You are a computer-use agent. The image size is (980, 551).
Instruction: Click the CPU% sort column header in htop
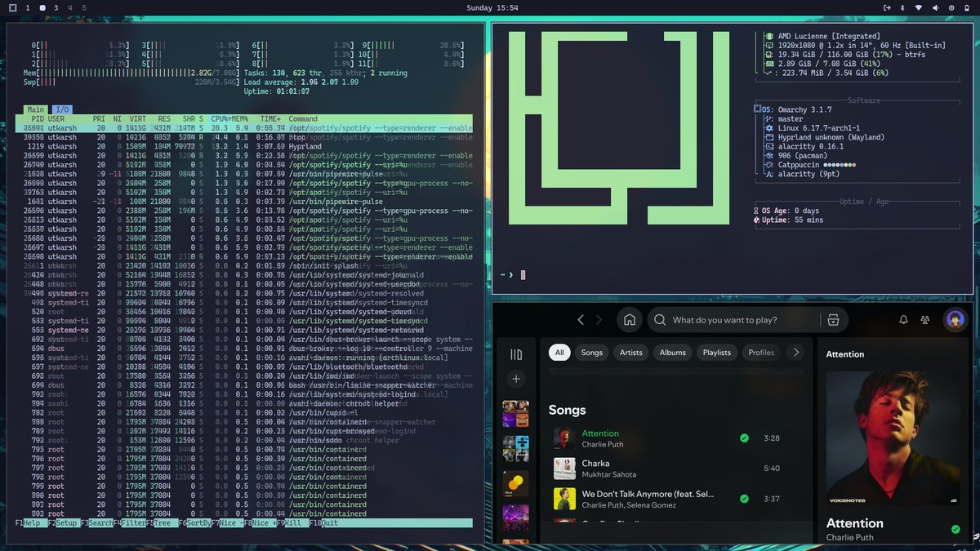coord(220,119)
